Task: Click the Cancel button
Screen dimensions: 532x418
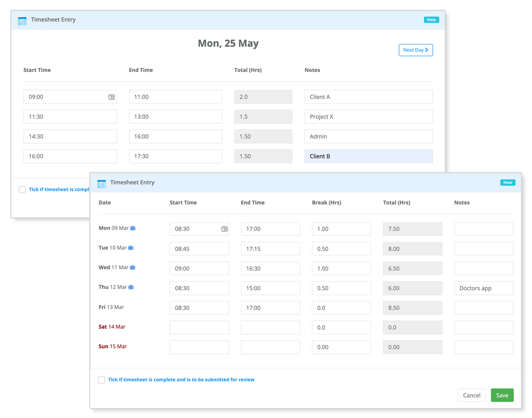Action: pyautogui.click(x=471, y=395)
